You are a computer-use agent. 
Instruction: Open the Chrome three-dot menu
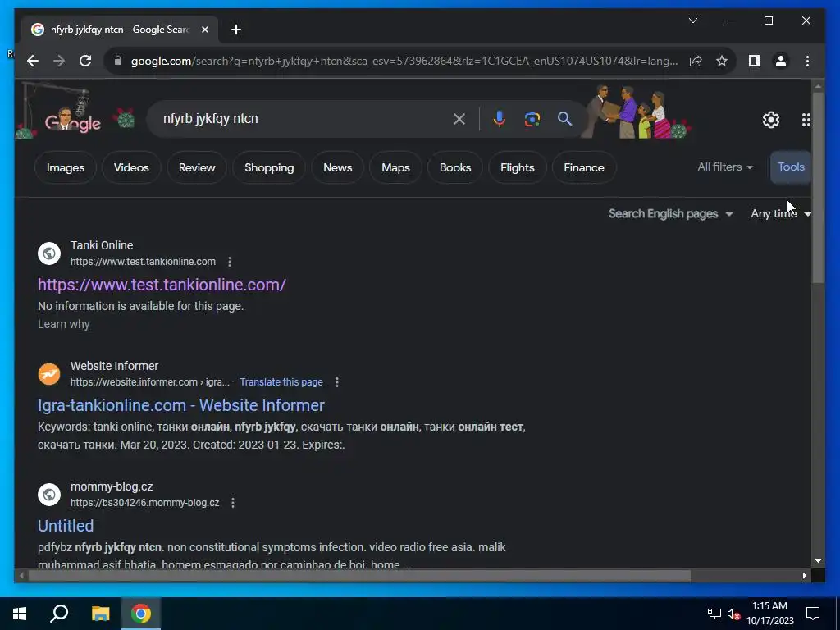click(807, 61)
